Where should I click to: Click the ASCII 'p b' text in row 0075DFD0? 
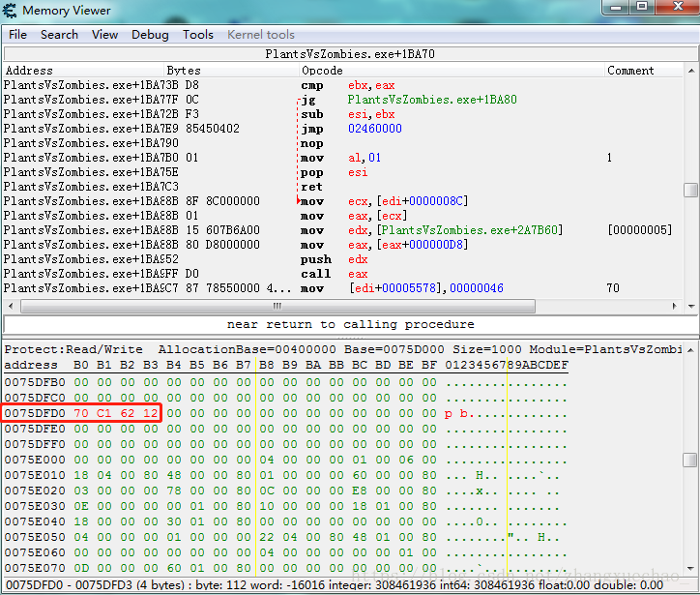coord(455,414)
